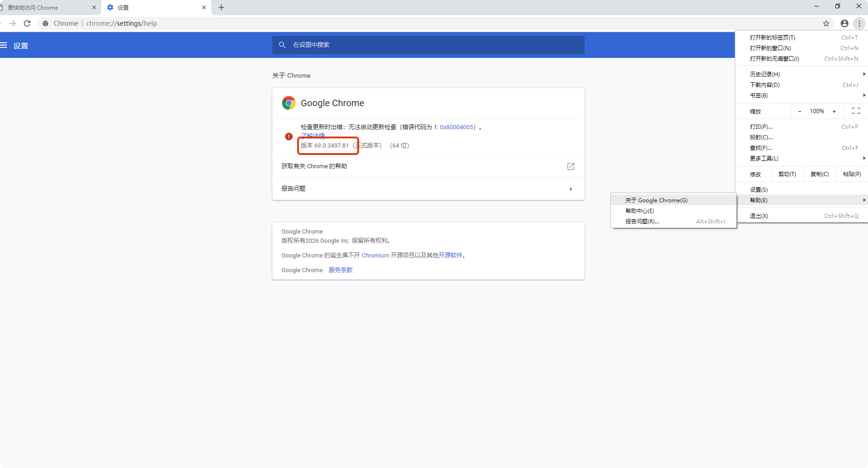This screenshot has height=468, width=868.
Task: Open the user profile avatar icon
Action: tap(845, 23)
